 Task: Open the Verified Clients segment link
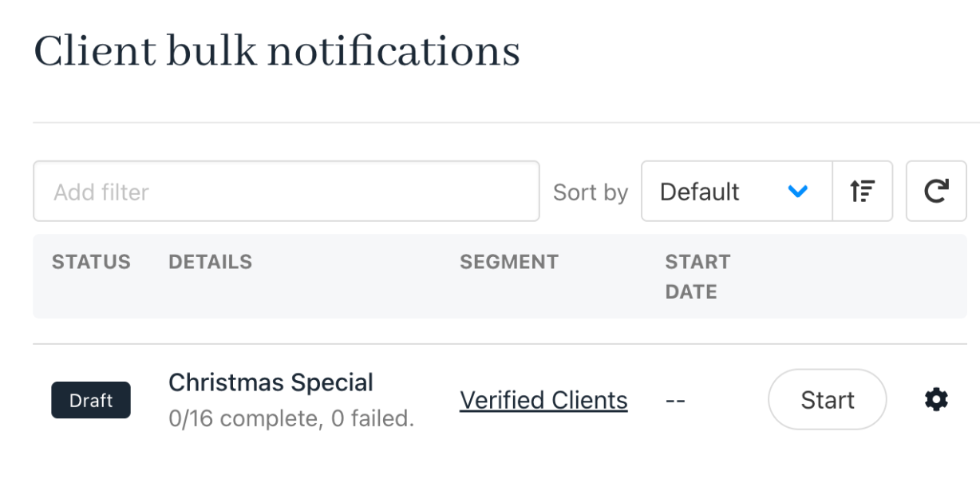pyautogui.click(x=543, y=399)
